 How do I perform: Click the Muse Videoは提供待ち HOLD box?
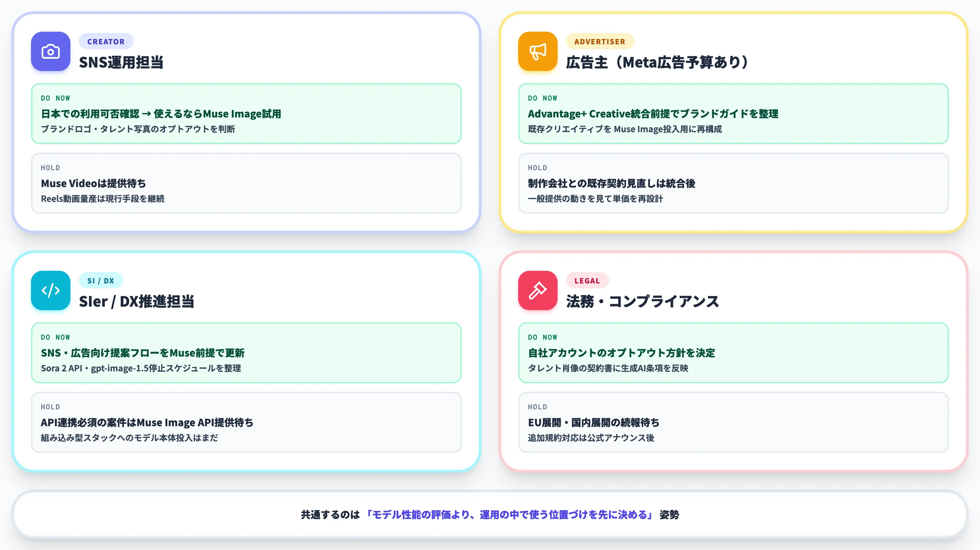tap(246, 183)
